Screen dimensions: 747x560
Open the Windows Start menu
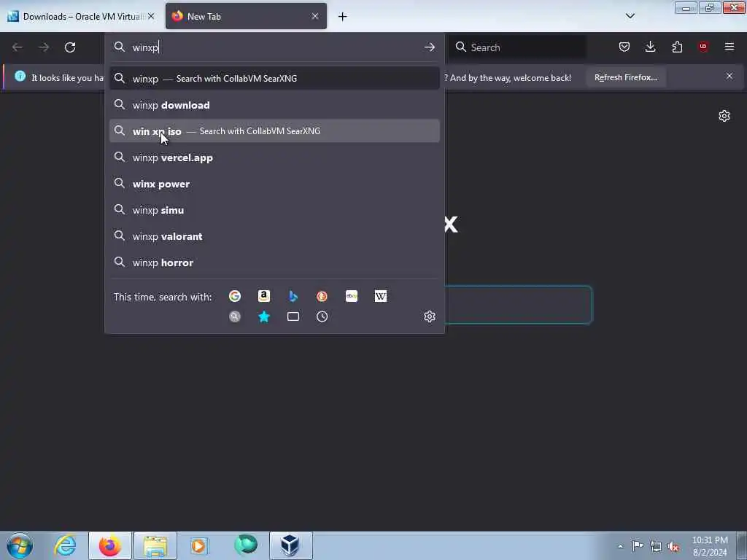(x=20, y=545)
